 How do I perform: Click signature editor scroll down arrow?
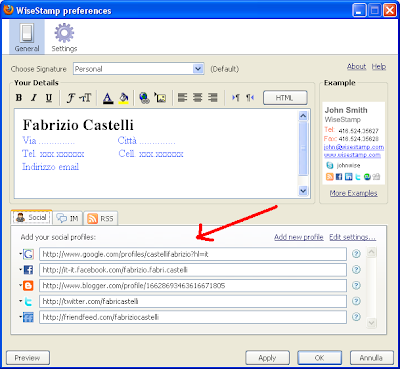point(303,191)
